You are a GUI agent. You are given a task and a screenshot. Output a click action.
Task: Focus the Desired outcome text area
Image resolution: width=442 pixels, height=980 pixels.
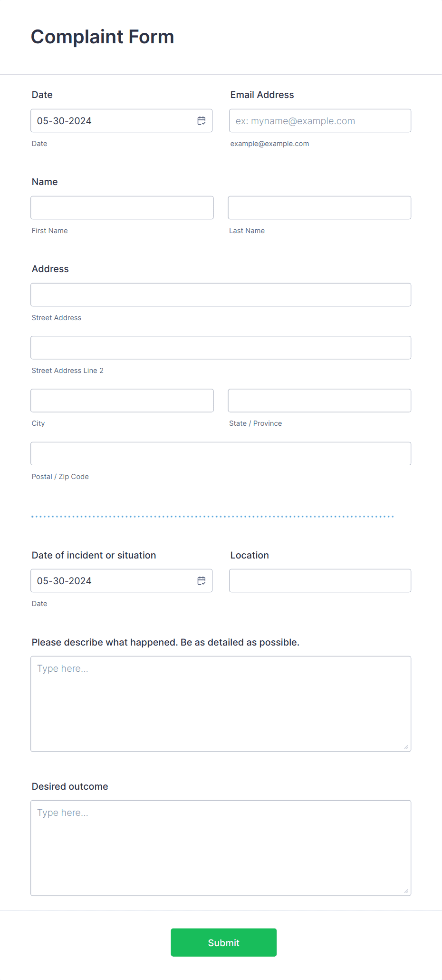click(221, 848)
